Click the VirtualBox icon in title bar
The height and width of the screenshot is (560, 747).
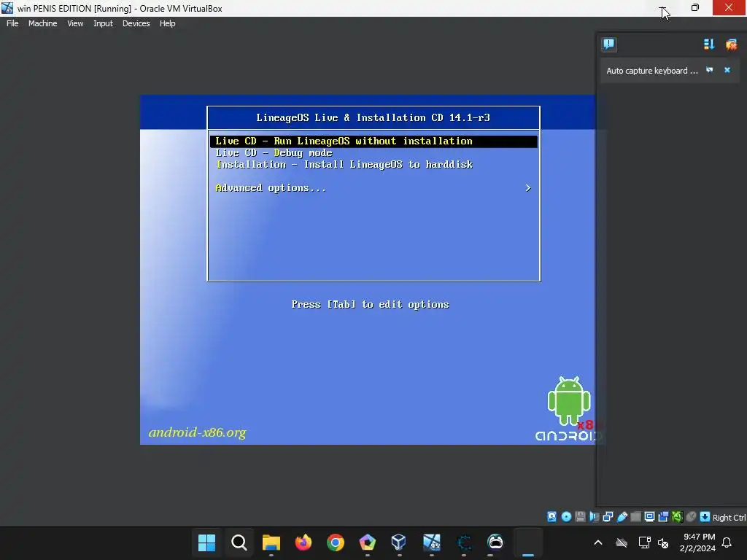pos(7,8)
